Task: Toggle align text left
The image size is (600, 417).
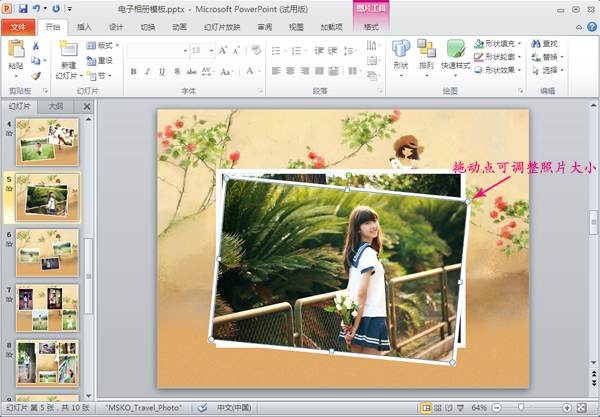Action: (276, 71)
